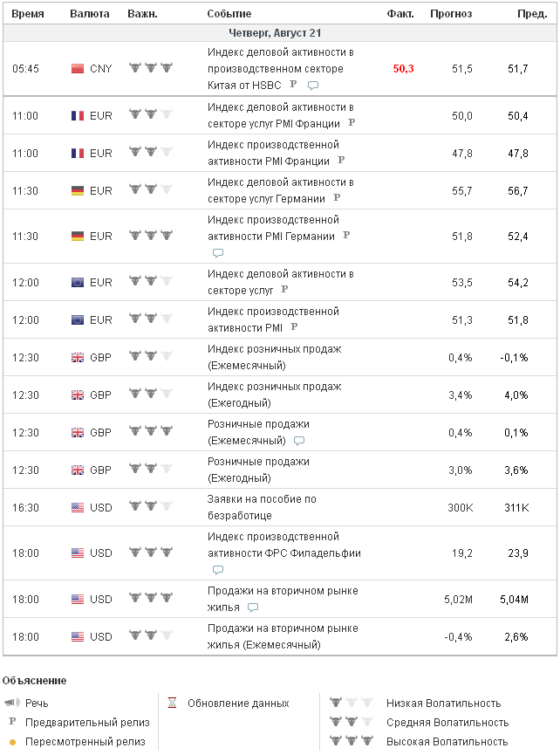The width and height of the screenshot is (560, 755).
Task: Click the US flag in the jobless claims row
Action: 77,507
